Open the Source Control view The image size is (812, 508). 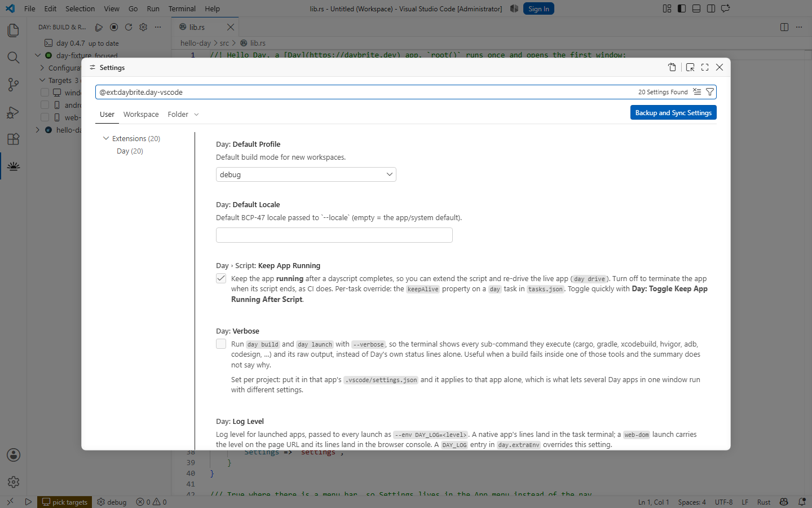[x=14, y=85]
